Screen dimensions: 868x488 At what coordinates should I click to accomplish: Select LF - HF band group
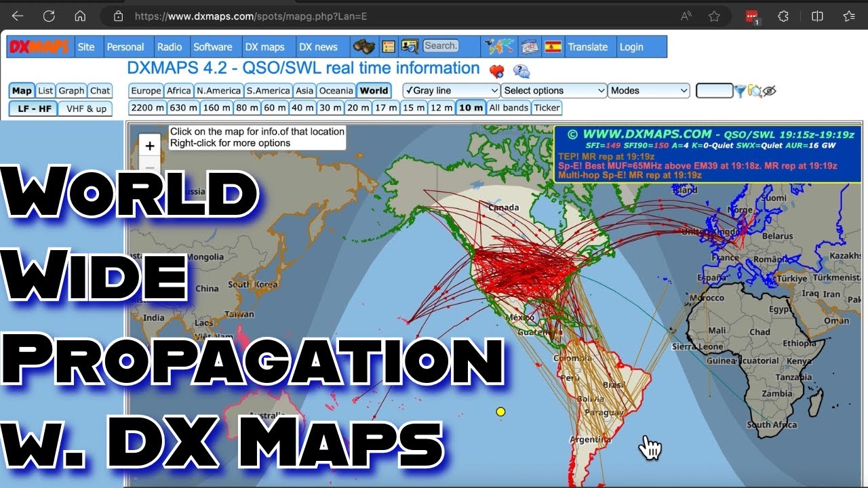(x=33, y=108)
